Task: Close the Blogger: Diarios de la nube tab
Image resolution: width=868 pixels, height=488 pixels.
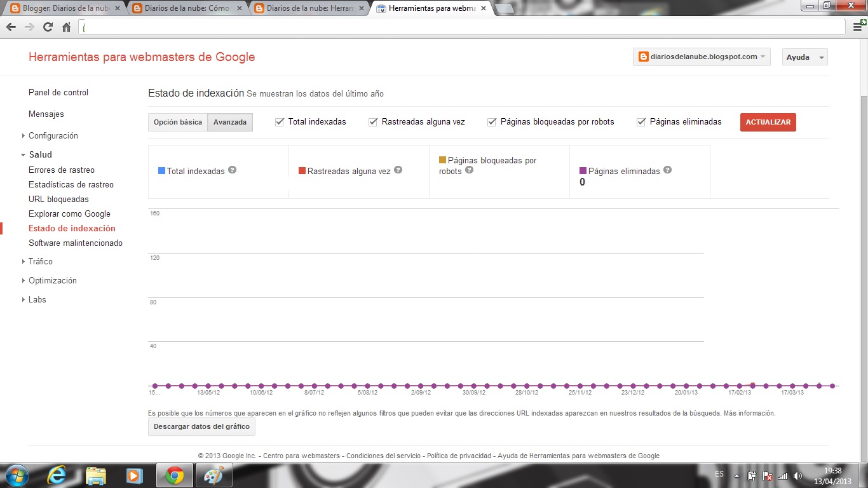Action: coord(117,9)
